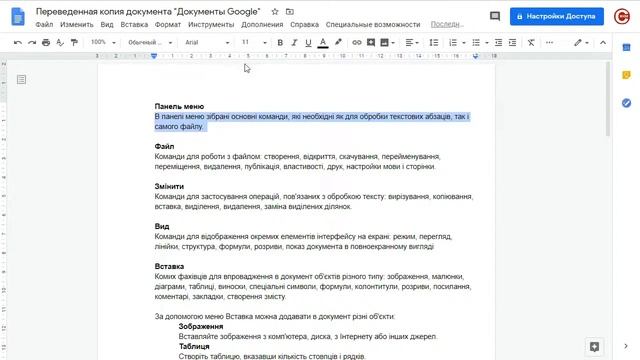Image resolution: width=640 pixels, height=360 pixels.
Task: Run spelling and grammar check
Action: click(60, 42)
